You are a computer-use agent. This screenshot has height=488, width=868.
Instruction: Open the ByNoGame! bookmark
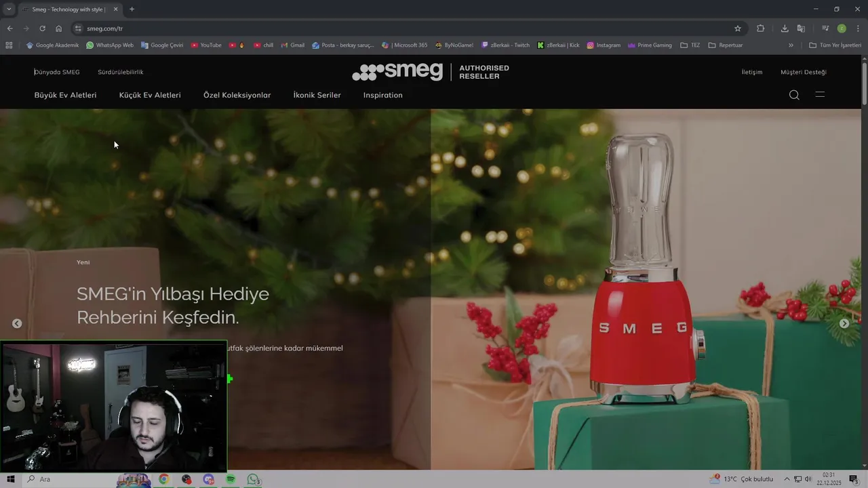click(x=454, y=45)
